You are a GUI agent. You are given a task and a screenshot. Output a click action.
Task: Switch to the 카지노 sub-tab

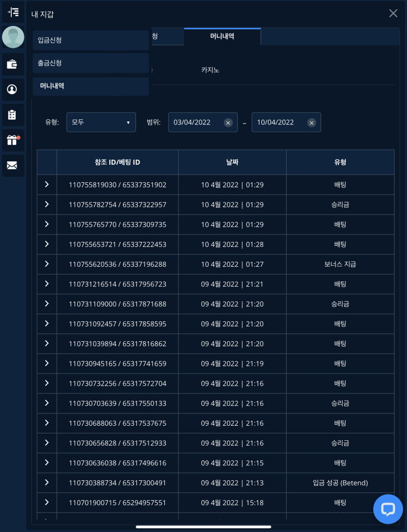tap(210, 70)
